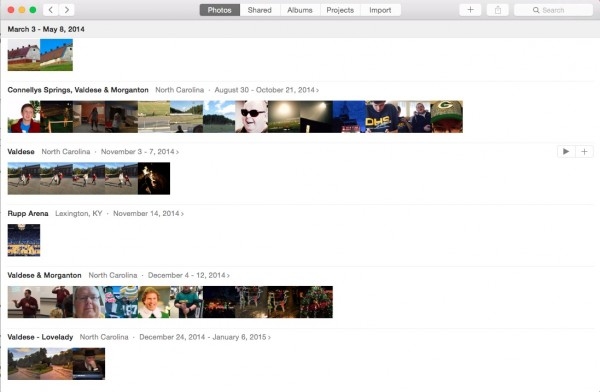The width and height of the screenshot is (600, 392).
Task: Select the campfire photo in Valdese
Action: pyautogui.click(x=154, y=178)
